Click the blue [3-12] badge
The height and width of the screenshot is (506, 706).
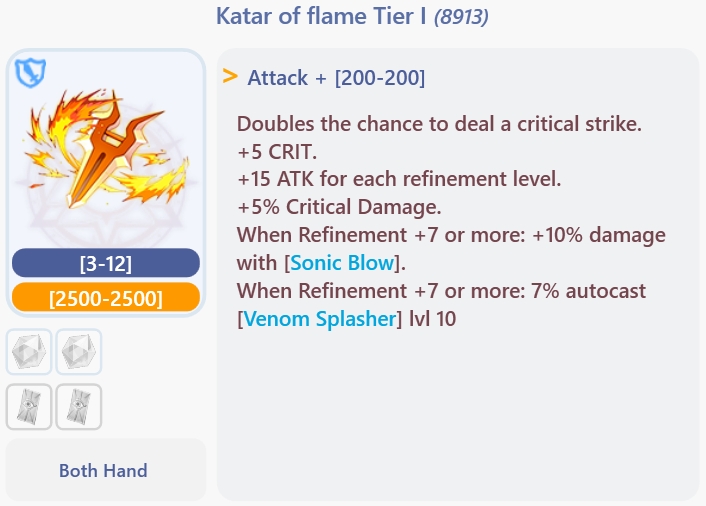105,264
